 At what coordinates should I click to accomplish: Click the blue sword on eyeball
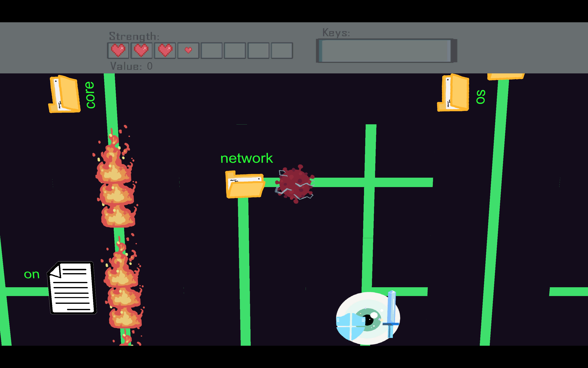(x=391, y=314)
